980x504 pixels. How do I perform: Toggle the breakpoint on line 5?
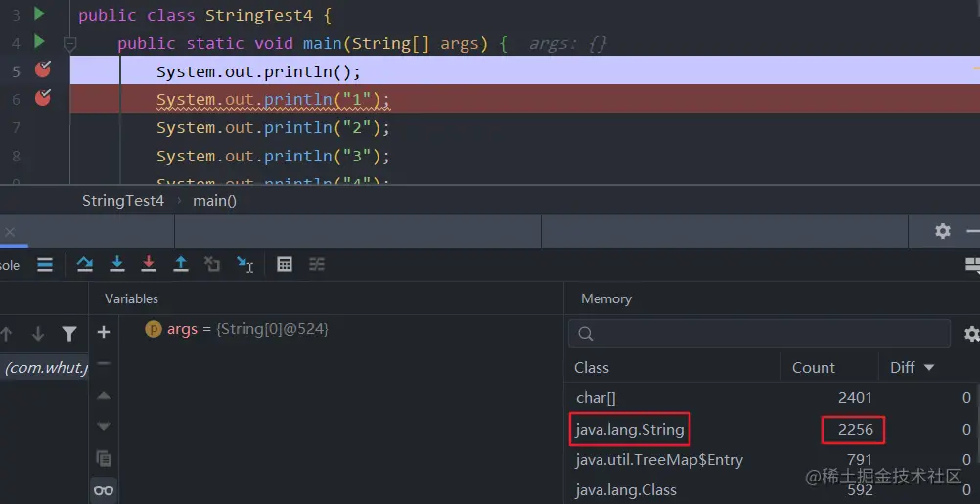tap(42, 69)
